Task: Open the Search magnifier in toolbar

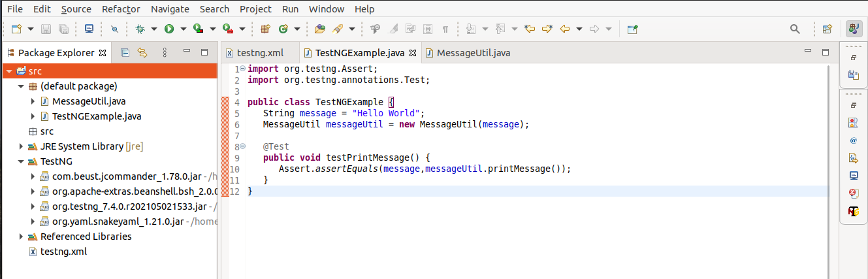Action: [795, 29]
